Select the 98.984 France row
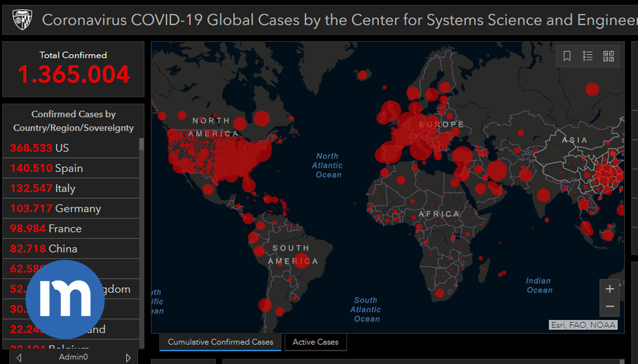The image size is (638, 364). tap(71, 228)
